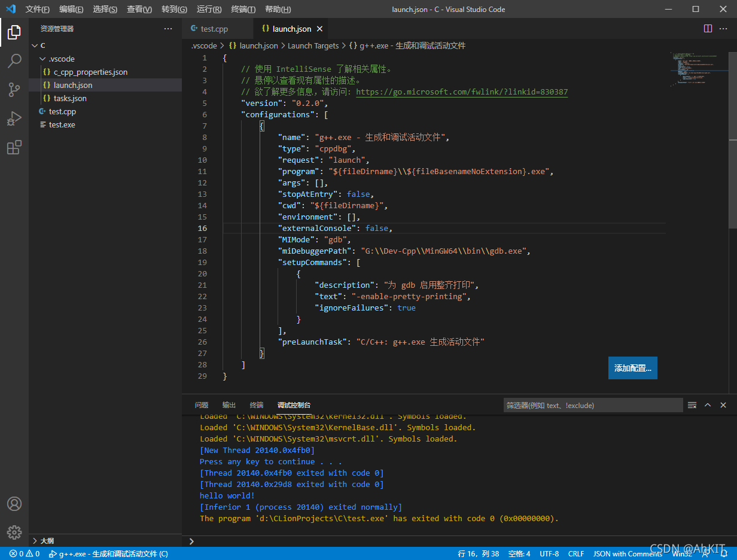Select the 调试控制台 panel tab
This screenshot has width=737, height=560.
[294, 405]
